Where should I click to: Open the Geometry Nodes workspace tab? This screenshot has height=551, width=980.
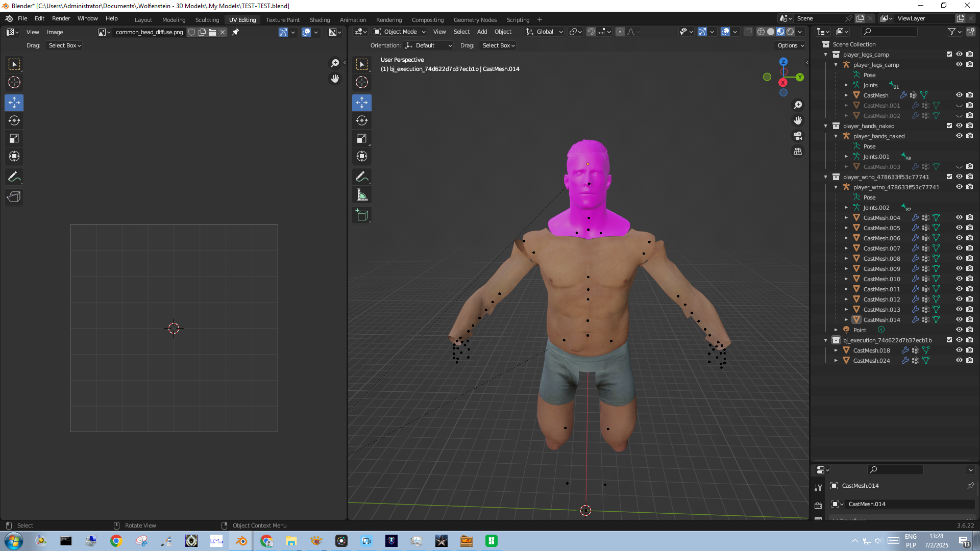point(475,20)
